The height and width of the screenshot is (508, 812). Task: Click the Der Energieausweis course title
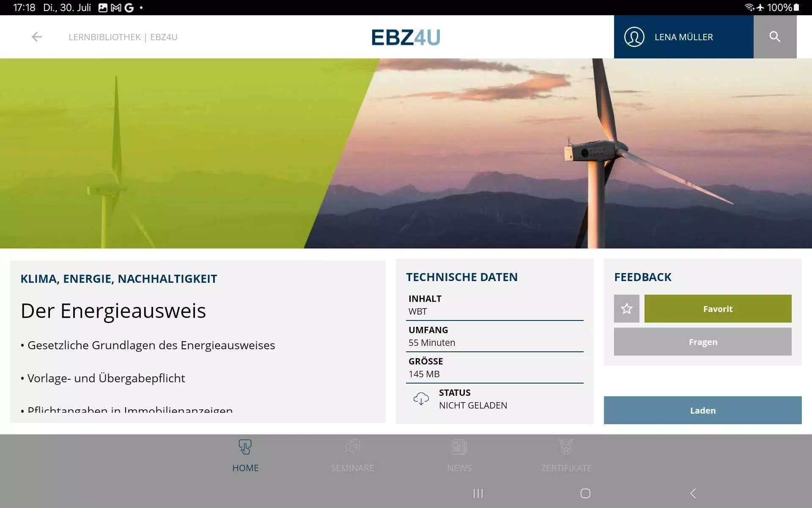[x=113, y=311]
